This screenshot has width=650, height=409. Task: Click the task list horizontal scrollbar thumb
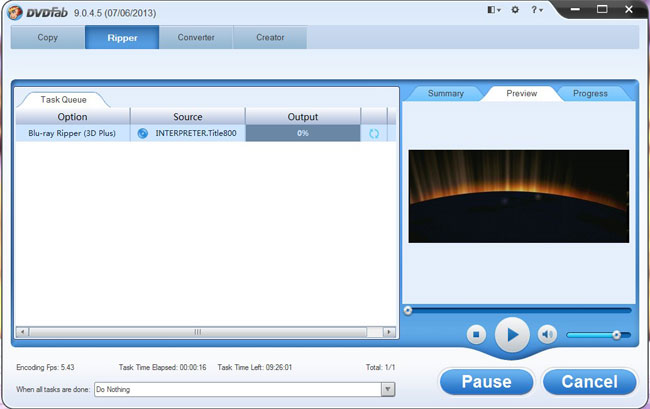click(x=198, y=332)
